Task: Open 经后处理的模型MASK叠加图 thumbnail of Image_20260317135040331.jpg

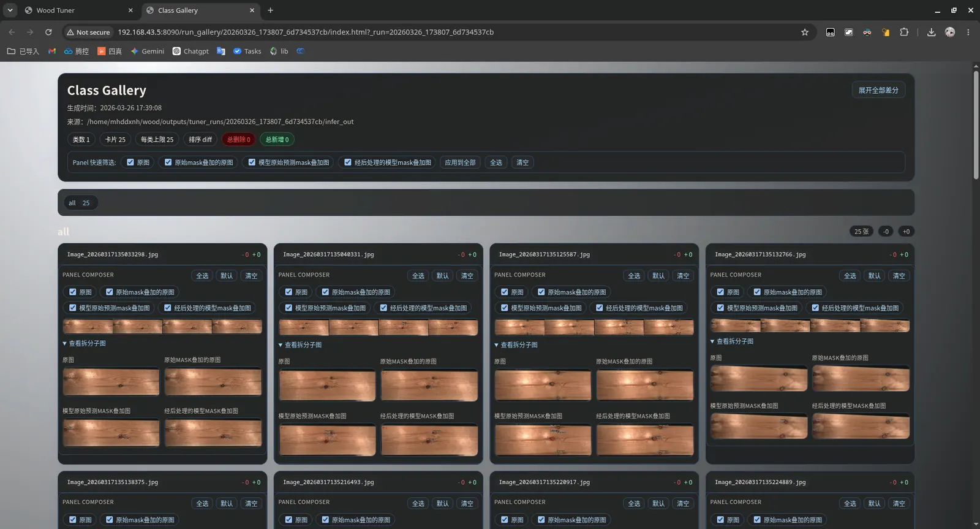Action: [429, 440]
